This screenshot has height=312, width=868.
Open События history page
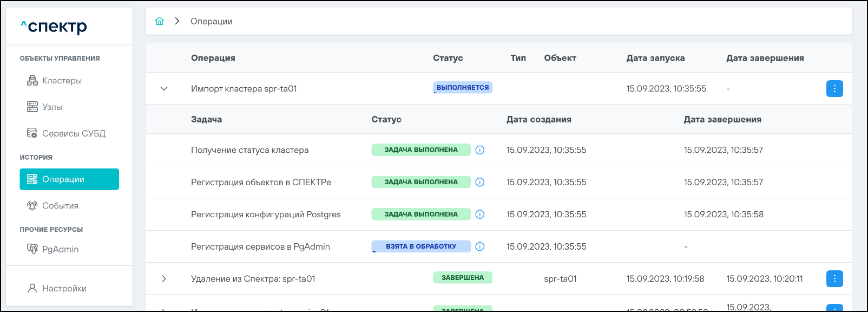tap(60, 206)
